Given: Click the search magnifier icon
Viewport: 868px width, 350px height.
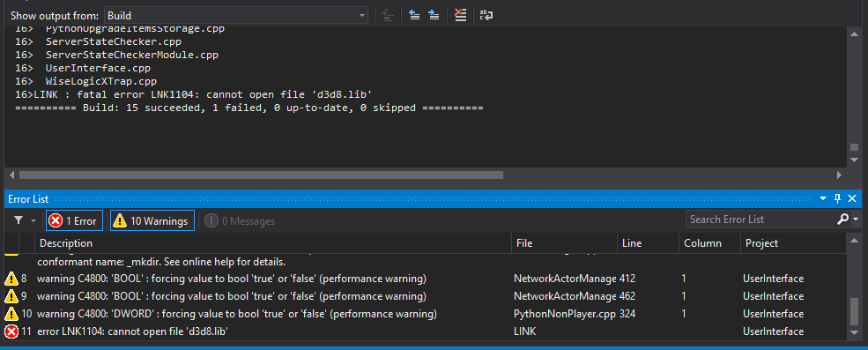Looking at the screenshot, I should tap(842, 220).
